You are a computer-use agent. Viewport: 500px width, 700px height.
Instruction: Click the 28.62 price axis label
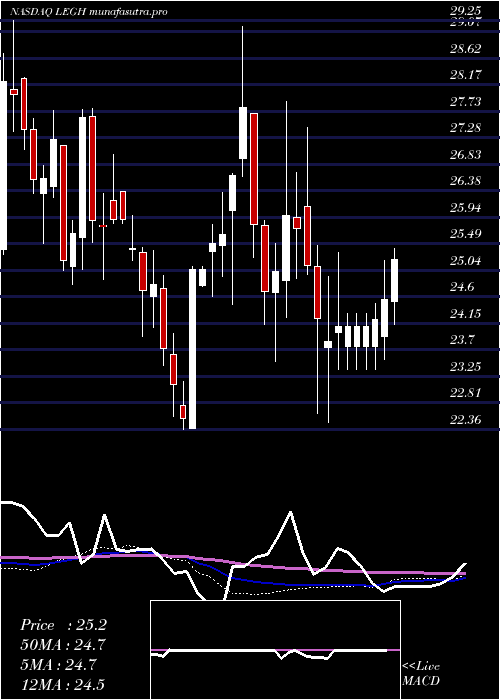pos(465,48)
